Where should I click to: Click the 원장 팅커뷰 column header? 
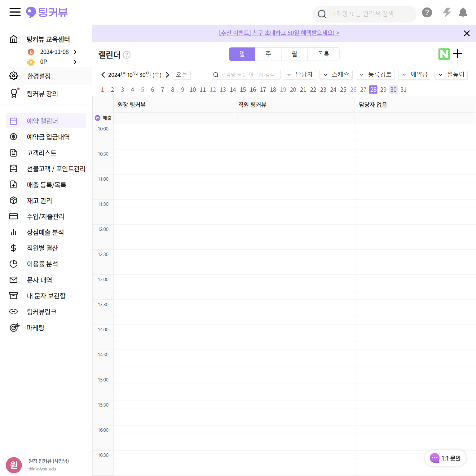click(174, 104)
